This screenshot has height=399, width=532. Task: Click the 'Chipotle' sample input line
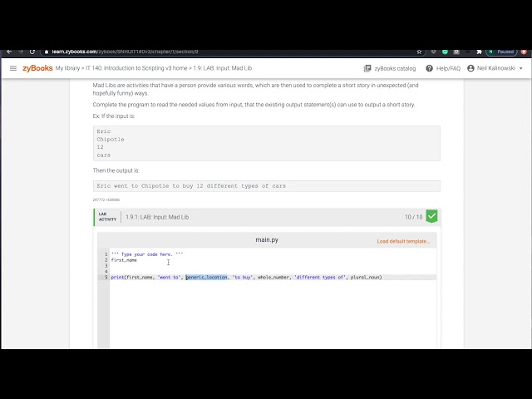click(x=111, y=140)
